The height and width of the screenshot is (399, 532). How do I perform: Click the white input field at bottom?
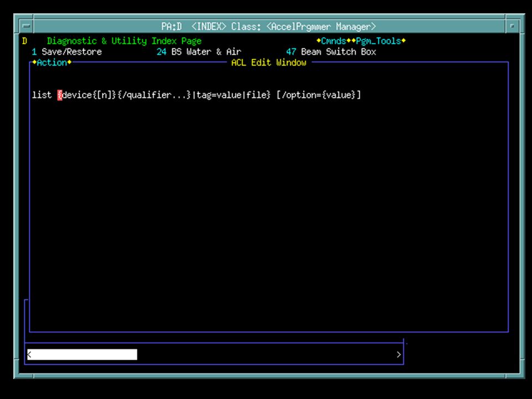[x=83, y=355]
